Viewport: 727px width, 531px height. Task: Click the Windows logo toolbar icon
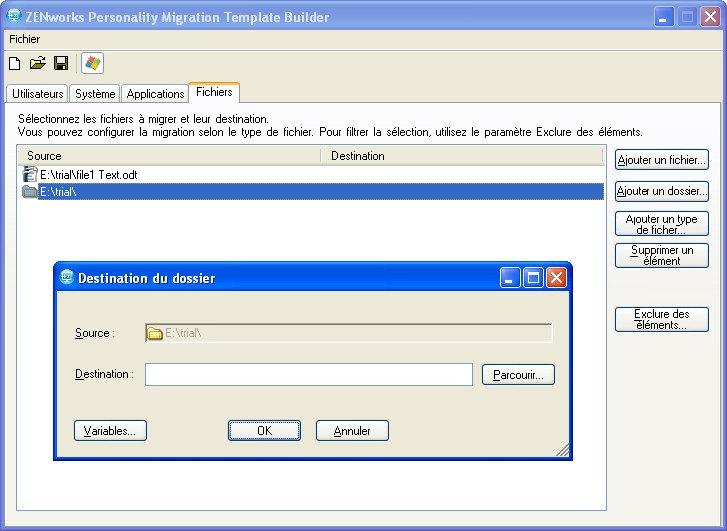click(x=92, y=63)
